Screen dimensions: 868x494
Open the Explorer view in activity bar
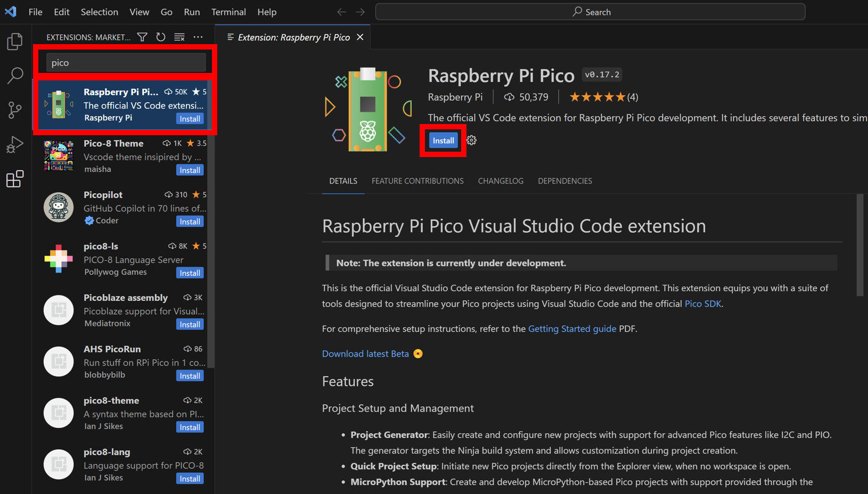(x=15, y=42)
